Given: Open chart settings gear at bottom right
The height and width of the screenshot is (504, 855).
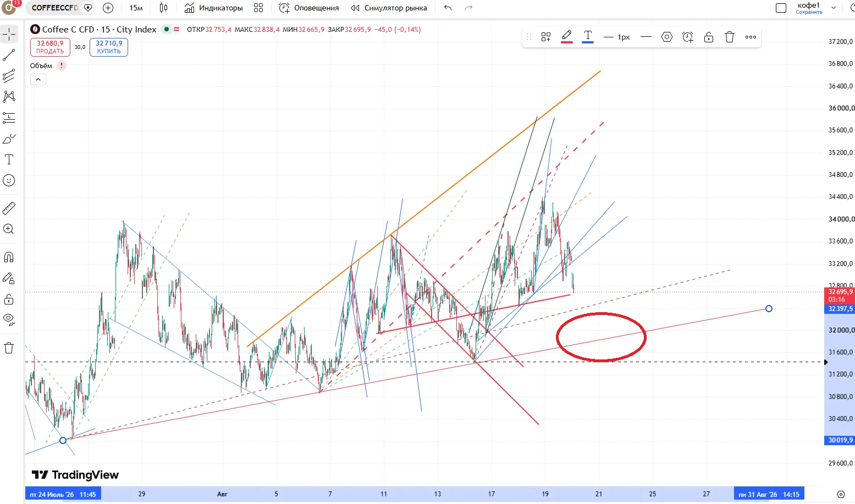Looking at the screenshot, I should (841, 494).
